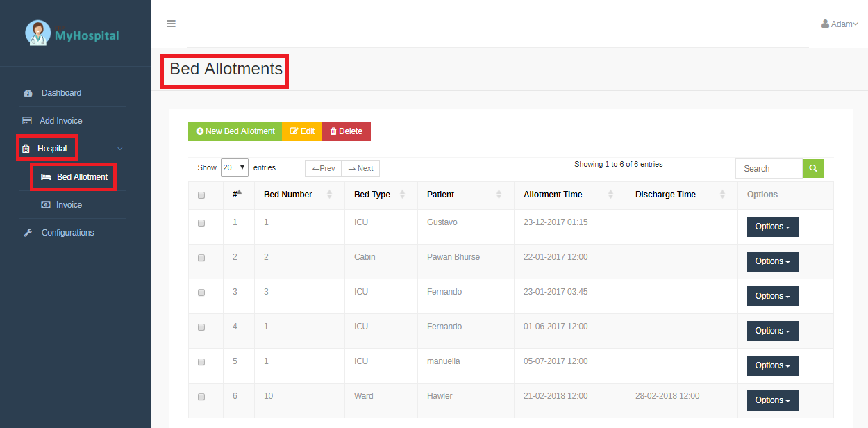Screen dimensions: 868x428
Task: Click the bed icon beside Bed Allotment
Action: [46, 177]
